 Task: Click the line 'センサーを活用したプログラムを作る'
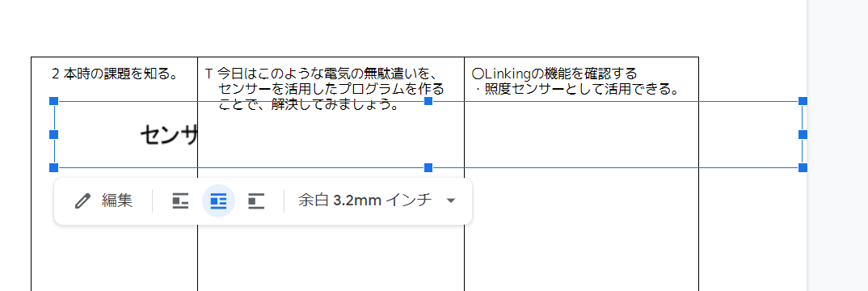tap(331, 89)
